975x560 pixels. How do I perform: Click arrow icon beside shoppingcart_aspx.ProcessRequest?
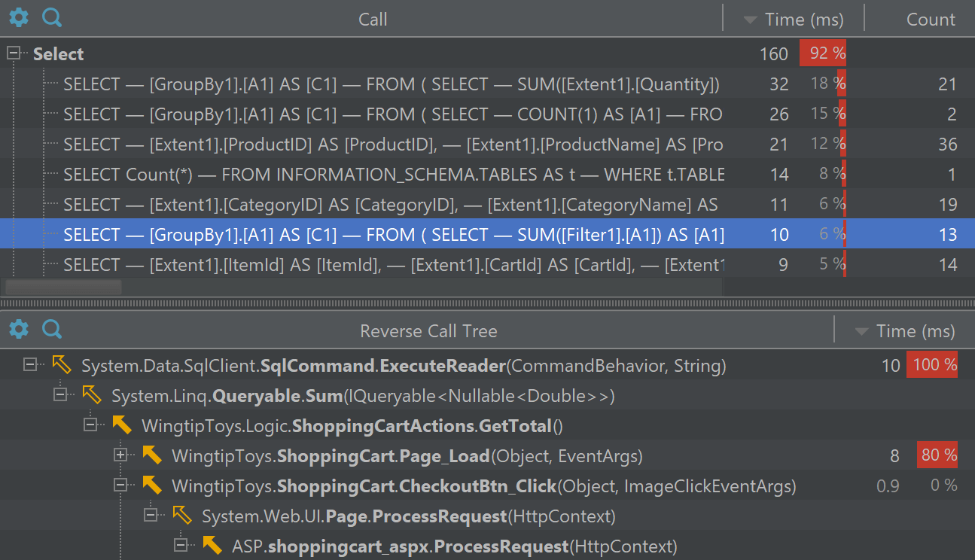[x=212, y=546]
